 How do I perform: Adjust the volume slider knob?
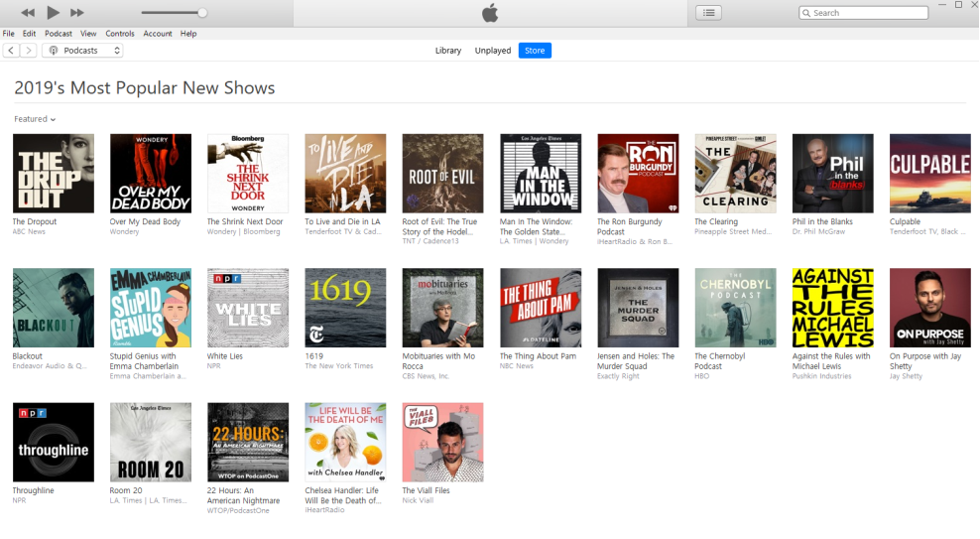[x=202, y=13]
